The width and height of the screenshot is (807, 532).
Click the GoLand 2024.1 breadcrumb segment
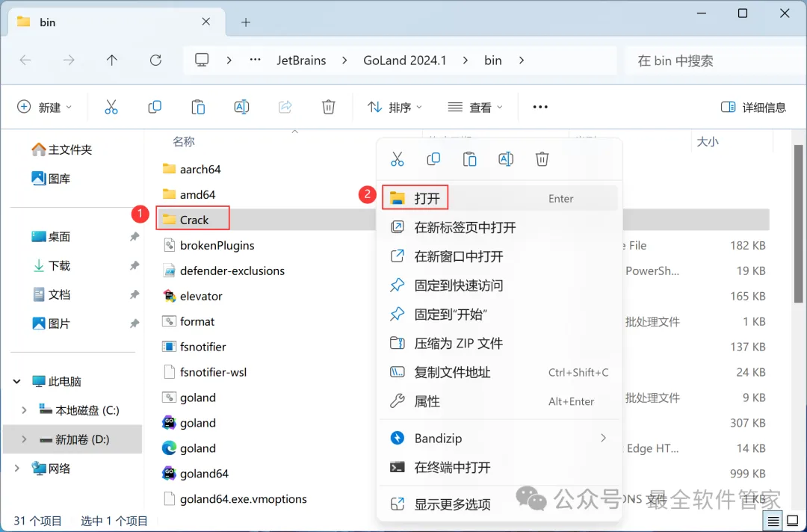point(404,61)
